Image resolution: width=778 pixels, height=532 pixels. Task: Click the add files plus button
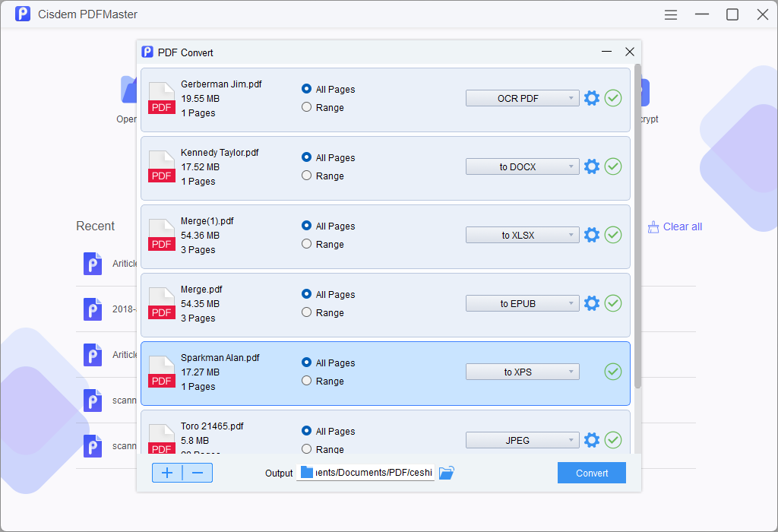pos(166,472)
